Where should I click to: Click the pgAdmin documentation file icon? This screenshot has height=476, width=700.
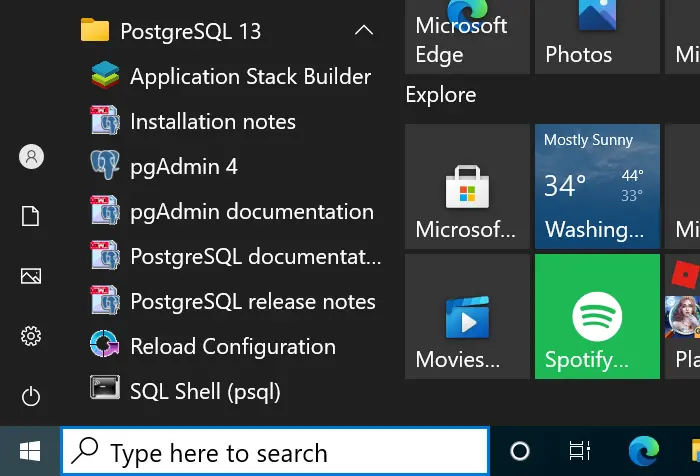pyautogui.click(x=105, y=210)
